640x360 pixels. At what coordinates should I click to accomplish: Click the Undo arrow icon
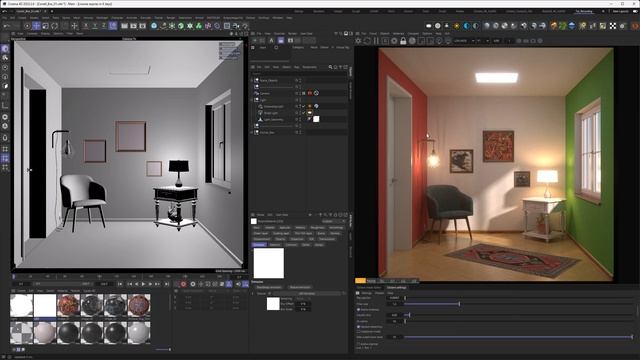(7, 26)
